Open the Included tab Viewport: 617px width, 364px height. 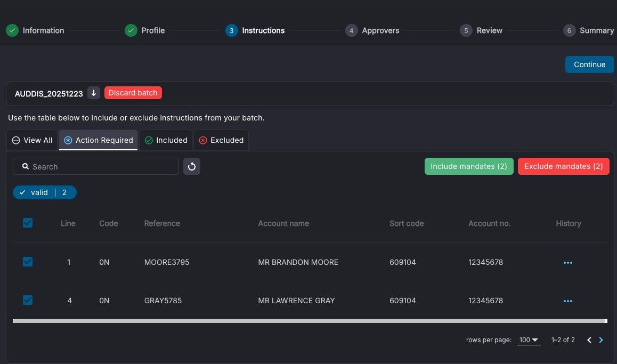click(166, 140)
